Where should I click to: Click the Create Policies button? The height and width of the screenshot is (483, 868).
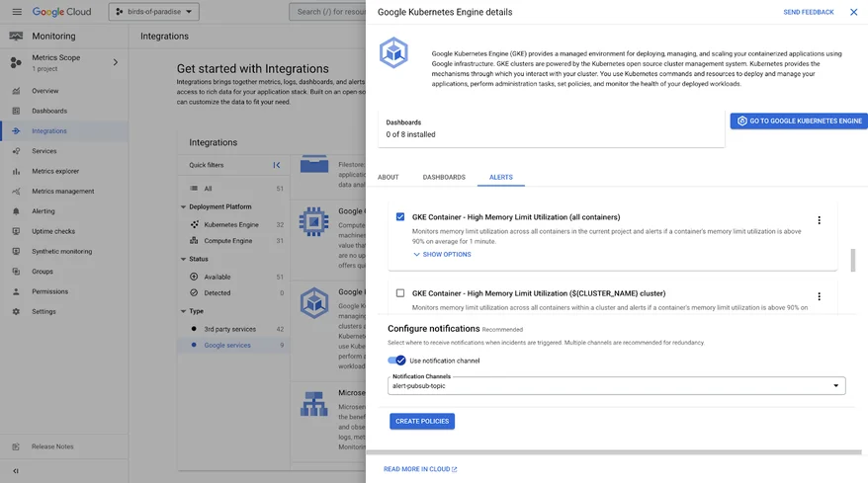tap(422, 422)
